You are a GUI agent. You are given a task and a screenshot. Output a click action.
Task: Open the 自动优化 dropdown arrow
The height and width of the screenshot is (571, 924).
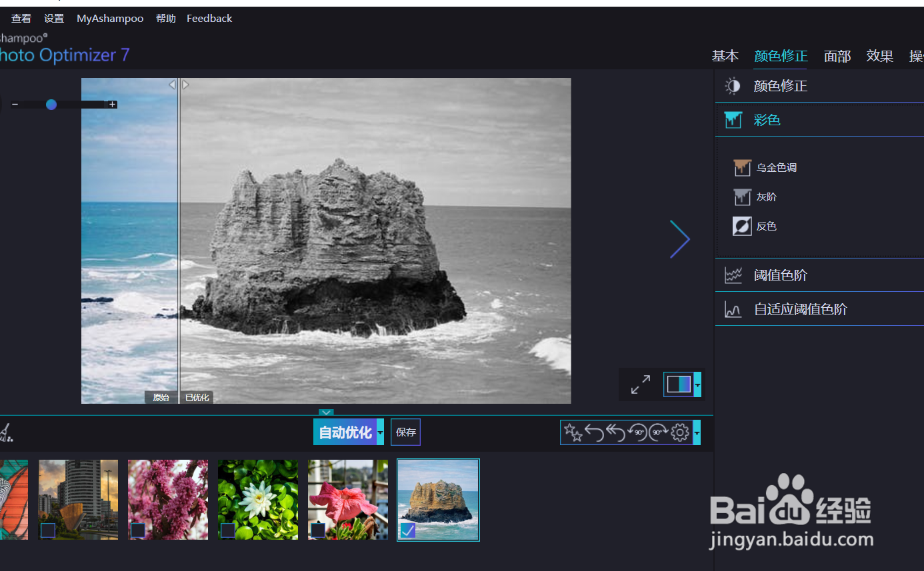[380, 432]
